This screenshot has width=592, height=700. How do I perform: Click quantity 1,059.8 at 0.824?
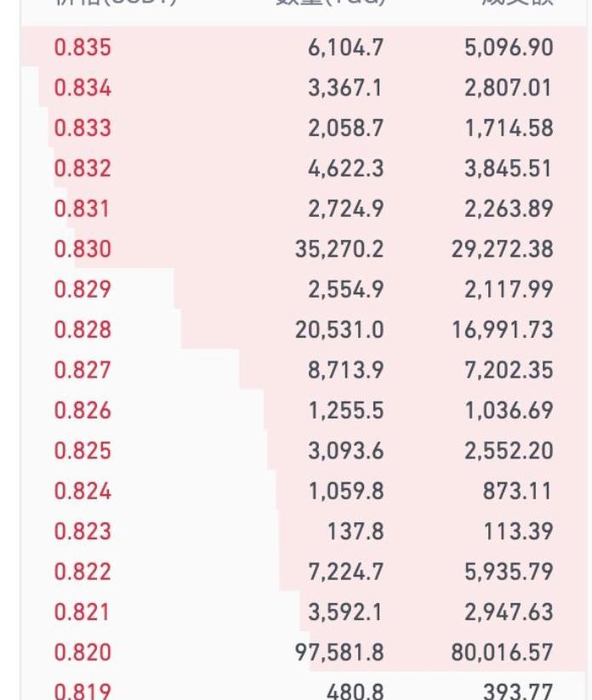click(x=346, y=491)
